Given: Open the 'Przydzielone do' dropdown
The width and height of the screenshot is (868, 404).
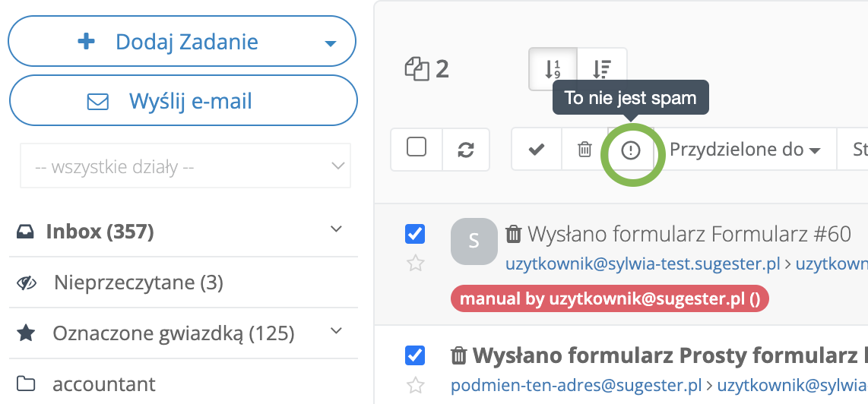Looking at the screenshot, I should click(745, 150).
